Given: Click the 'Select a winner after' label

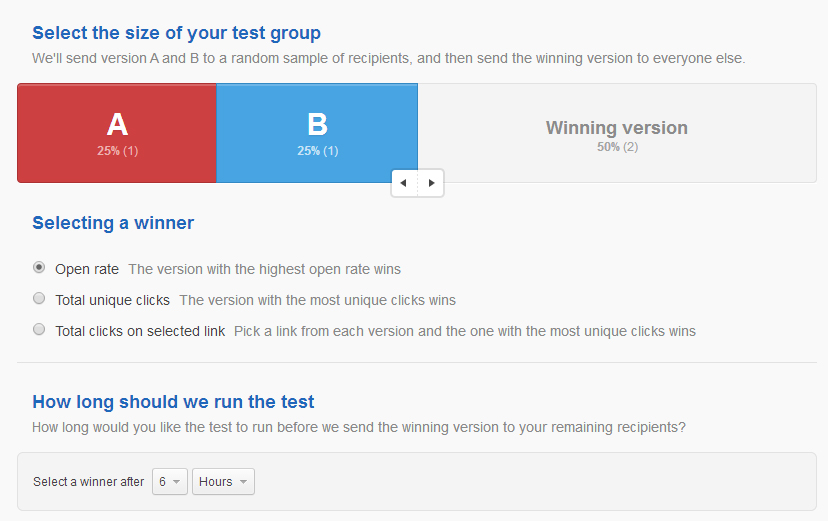Looking at the screenshot, I should point(89,482).
